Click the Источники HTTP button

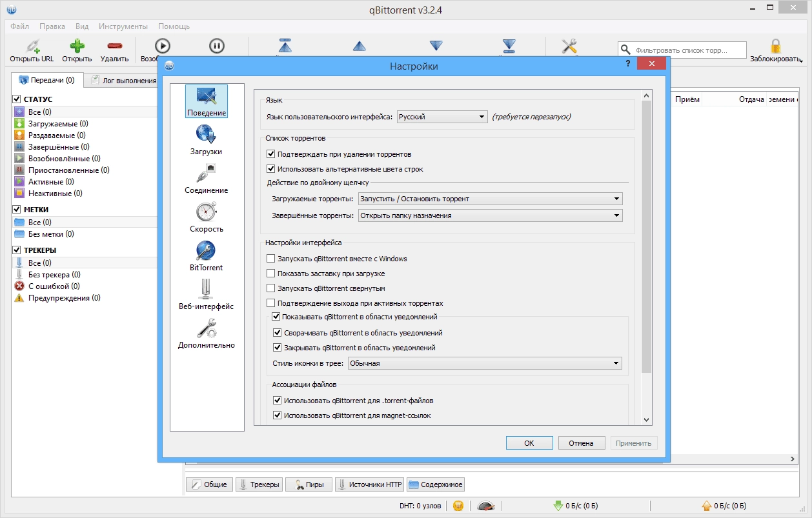[x=369, y=484]
